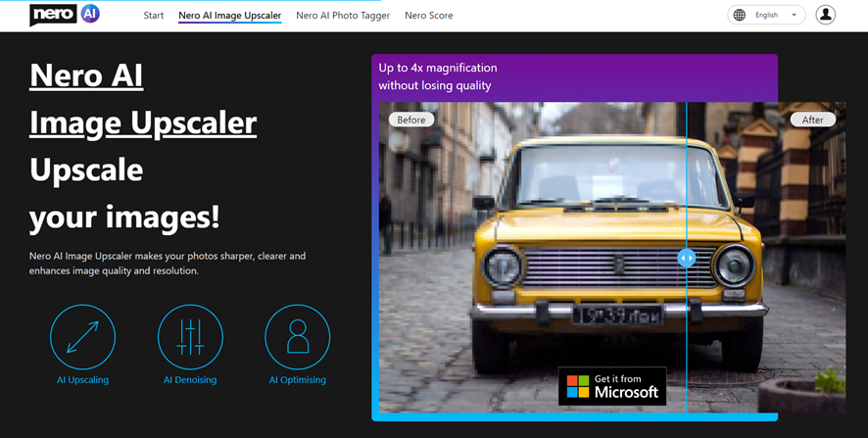
Task: Click the 'Up to 4x magnification' text
Action: coord(438,68)
